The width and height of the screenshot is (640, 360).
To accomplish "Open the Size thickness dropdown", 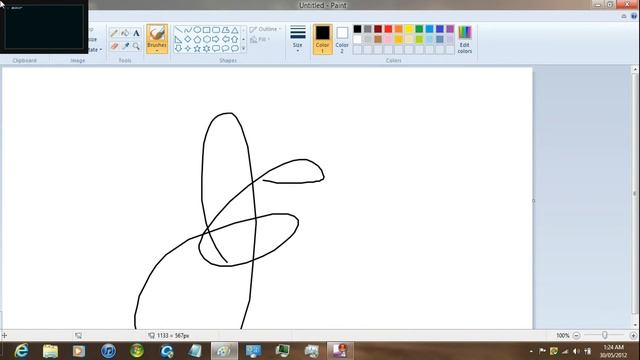I will coord(298,39).
